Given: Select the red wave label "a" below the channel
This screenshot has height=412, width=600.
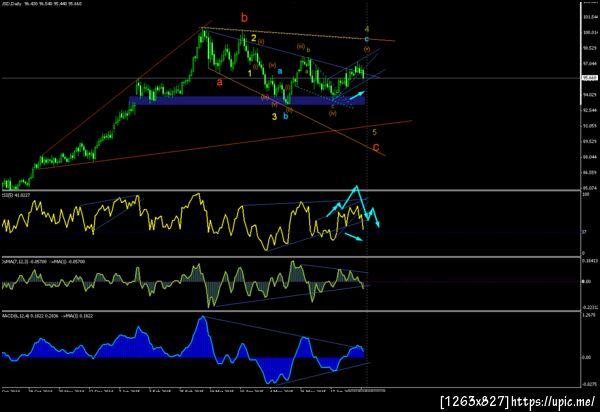Looking at the screenshot, I should pos(219,82).
